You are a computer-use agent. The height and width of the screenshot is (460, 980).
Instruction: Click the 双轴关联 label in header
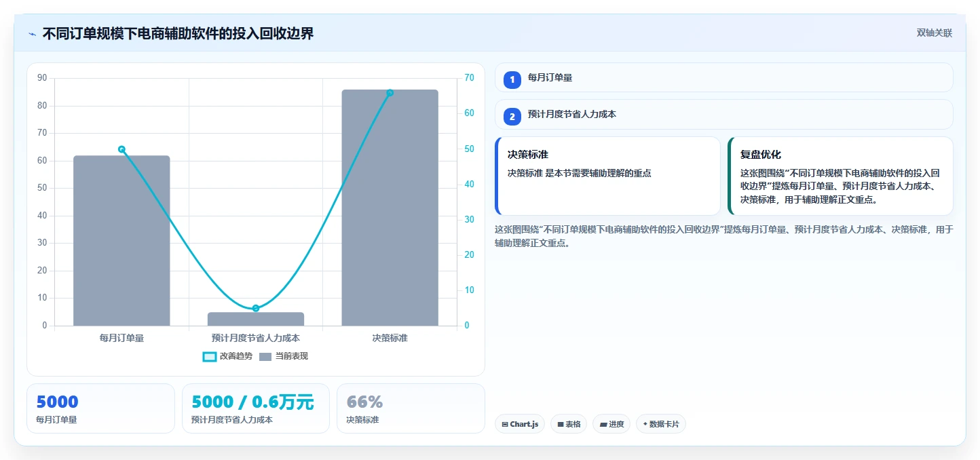pyautogui.click(x=935, y=33)
